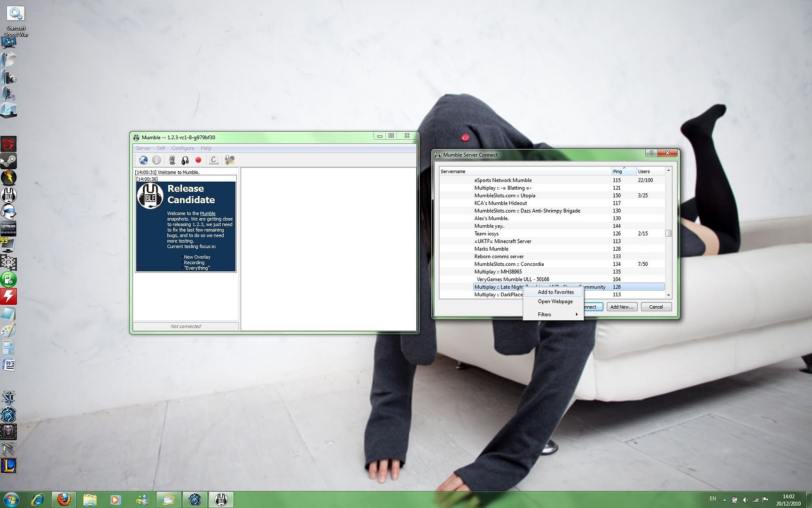Open the red Flash lightning desktop icon
Screen dimensions: 812x508
tap(8, 296)
